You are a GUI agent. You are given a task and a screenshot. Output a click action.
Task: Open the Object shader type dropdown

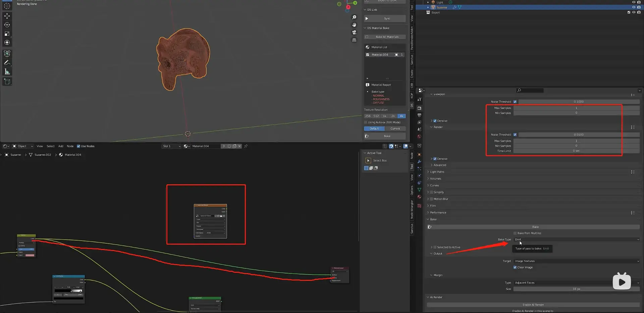[22, 146]
